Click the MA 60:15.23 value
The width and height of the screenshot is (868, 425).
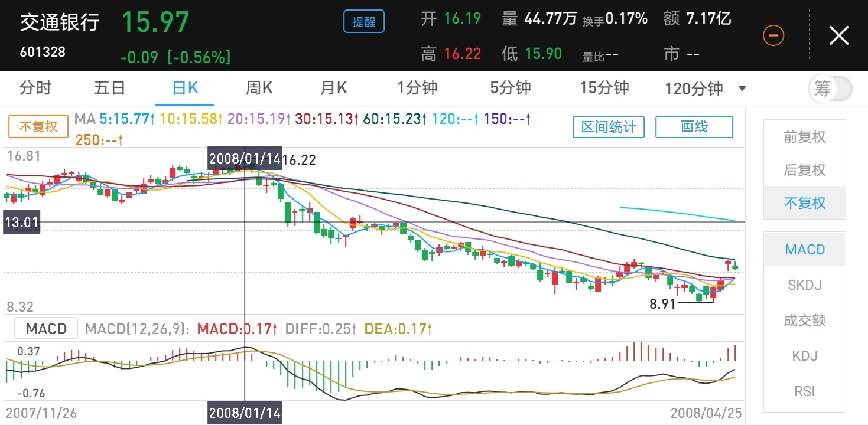tap(395, 119)
